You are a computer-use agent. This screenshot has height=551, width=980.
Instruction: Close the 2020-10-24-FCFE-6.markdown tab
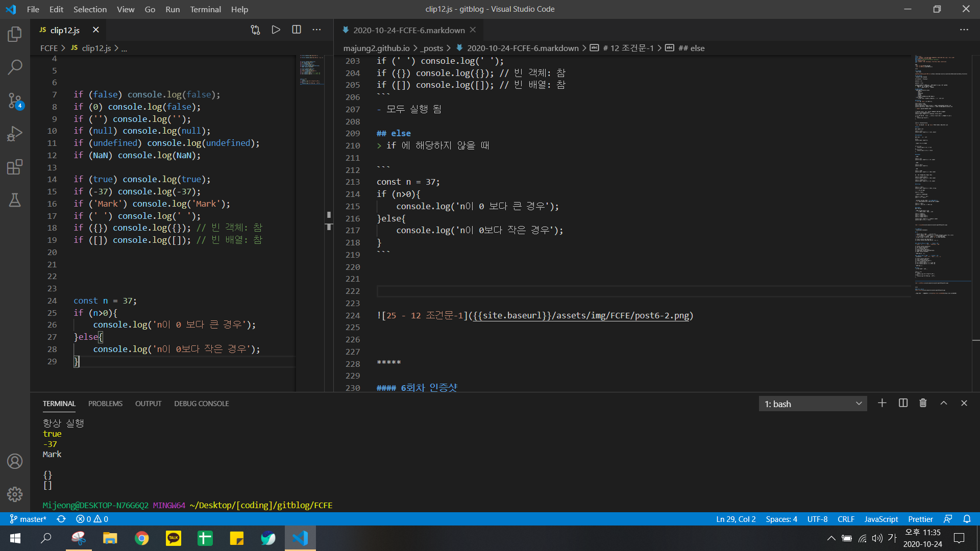(x=473, y=30)
